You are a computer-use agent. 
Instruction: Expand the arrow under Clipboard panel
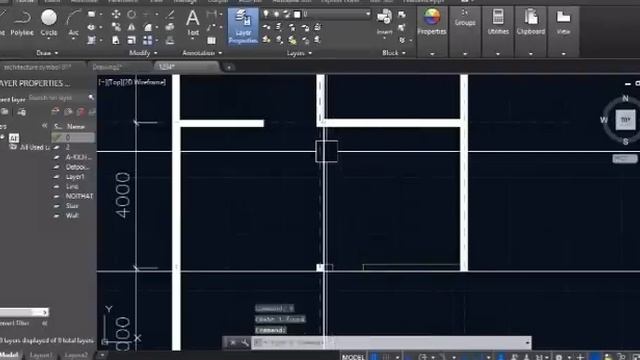pos(531,53)
